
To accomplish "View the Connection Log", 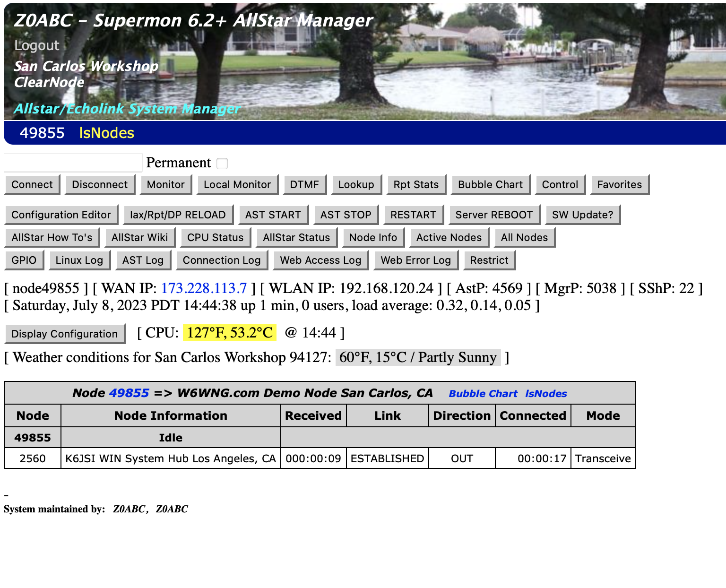I will pos(222,260).
